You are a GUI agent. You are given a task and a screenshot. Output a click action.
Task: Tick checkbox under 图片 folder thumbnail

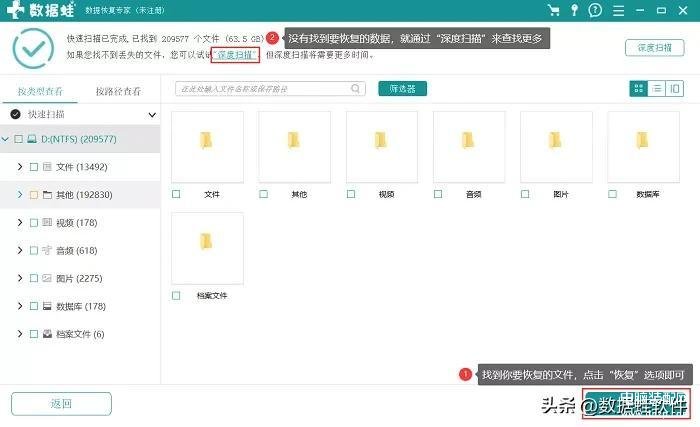coord(525,194)
